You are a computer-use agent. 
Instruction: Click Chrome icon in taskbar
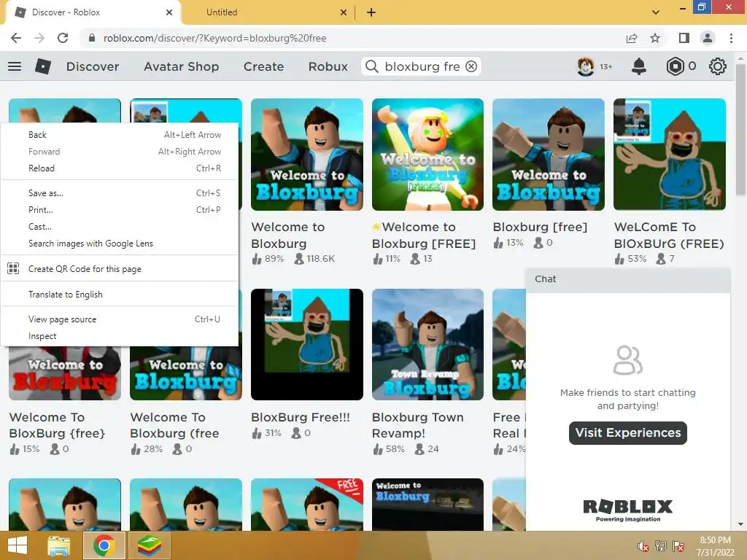click(104, 545)
